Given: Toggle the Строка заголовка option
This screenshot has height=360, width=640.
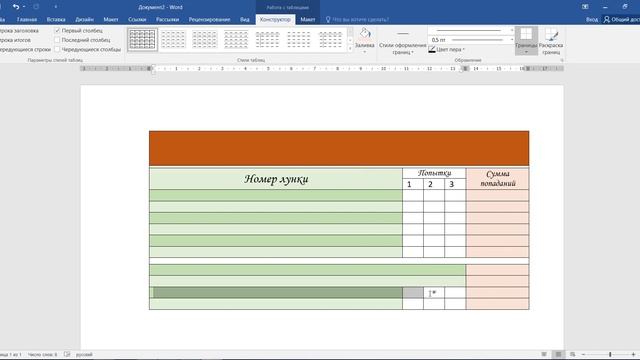Looking at the screenshot, I should 19,31.
